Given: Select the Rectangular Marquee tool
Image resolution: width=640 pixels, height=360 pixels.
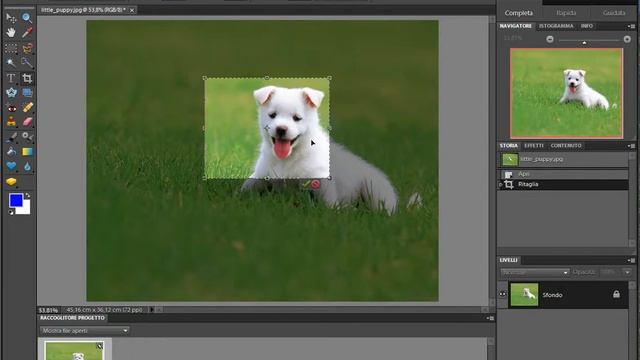Looking at the screenshot, I should click(x=11, y=48).
